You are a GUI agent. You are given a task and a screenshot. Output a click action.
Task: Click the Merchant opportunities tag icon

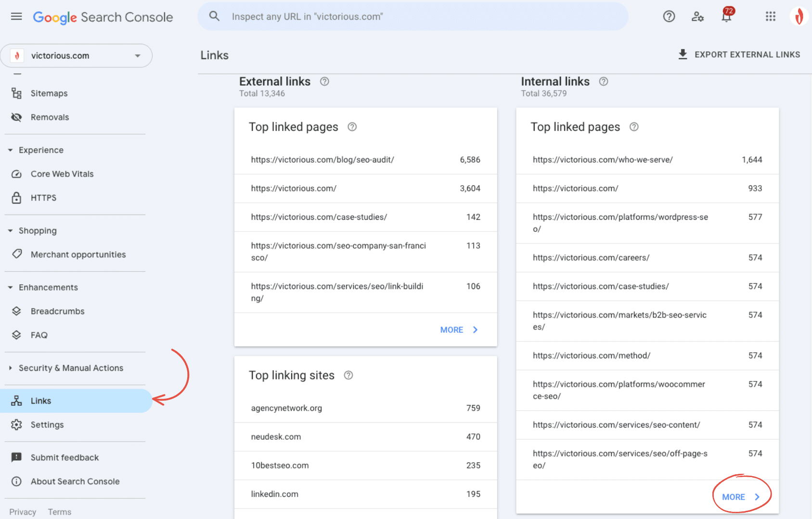tap(17, 254)
